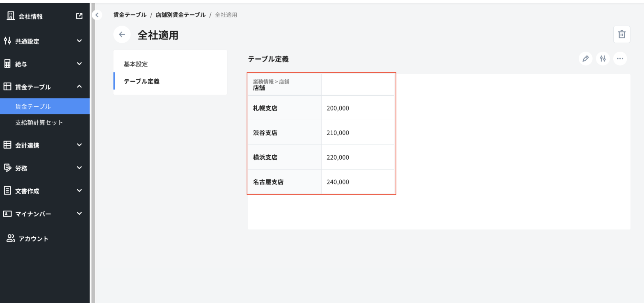644x303 pixels.
Task: Open the three-dot more options menu
Action: point(620,59)
